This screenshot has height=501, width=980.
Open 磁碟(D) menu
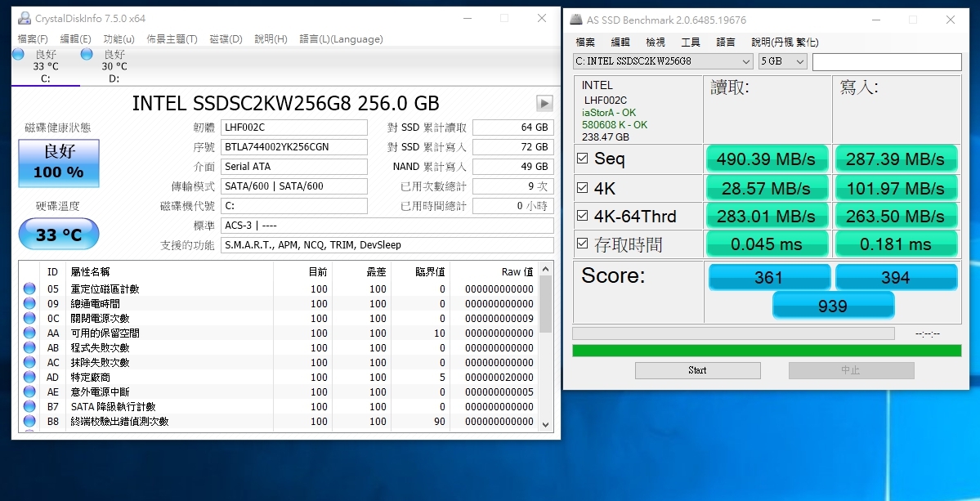point(226,39)
